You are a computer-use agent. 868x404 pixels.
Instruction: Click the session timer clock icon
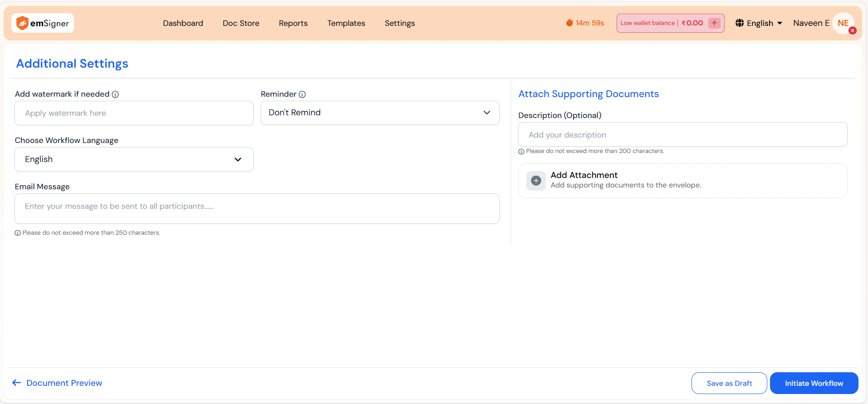pyautogui.click(x=569, y=23)
